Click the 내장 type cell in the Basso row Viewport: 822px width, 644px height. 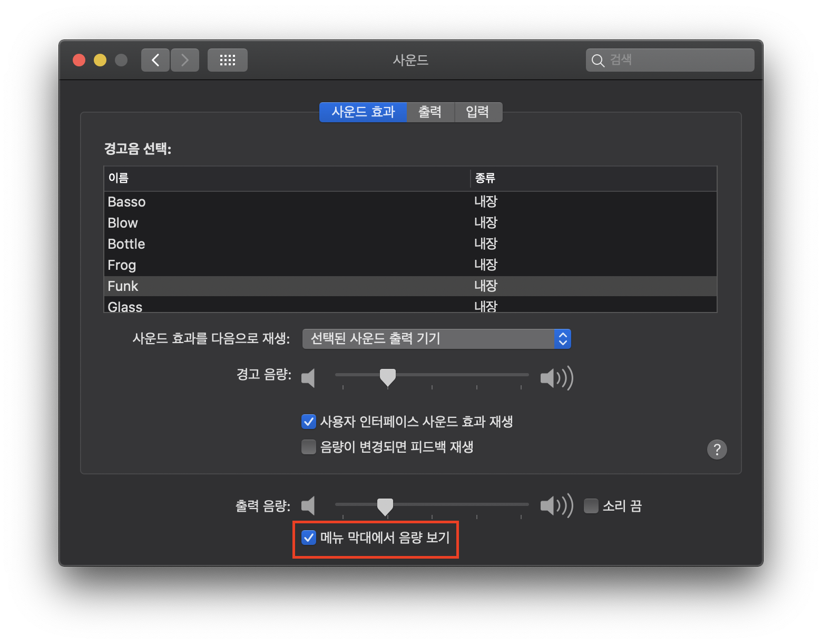[486, 201]
